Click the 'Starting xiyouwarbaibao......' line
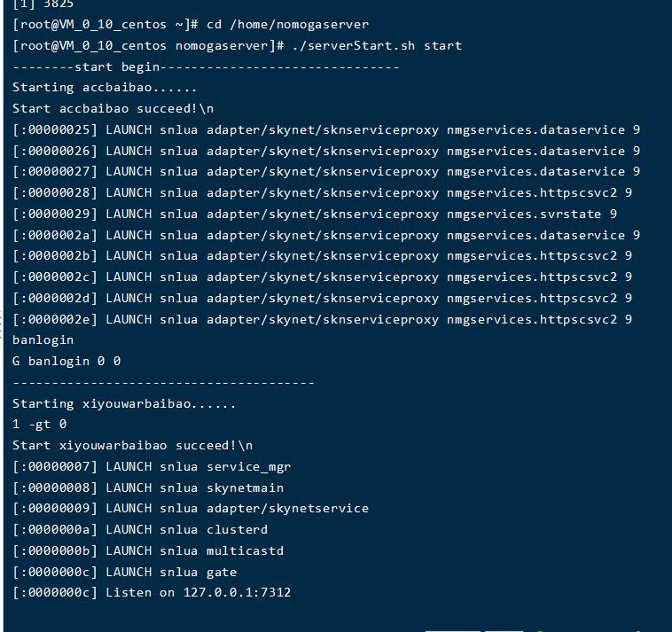This screenshot has width=672, height=632. coord(124,403)
